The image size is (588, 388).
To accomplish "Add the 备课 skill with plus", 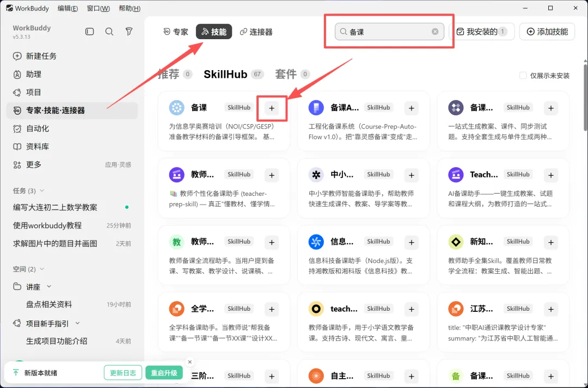I will coord(272,108).
